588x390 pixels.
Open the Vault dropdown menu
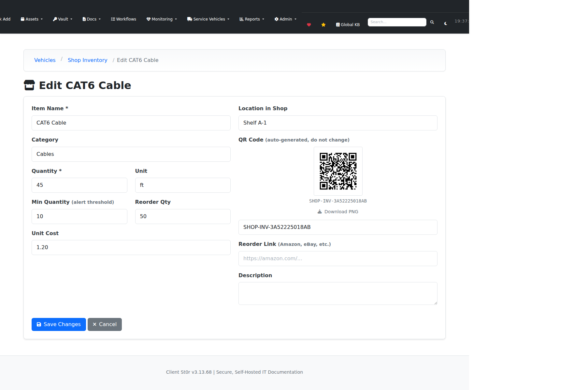pos(63,19)
